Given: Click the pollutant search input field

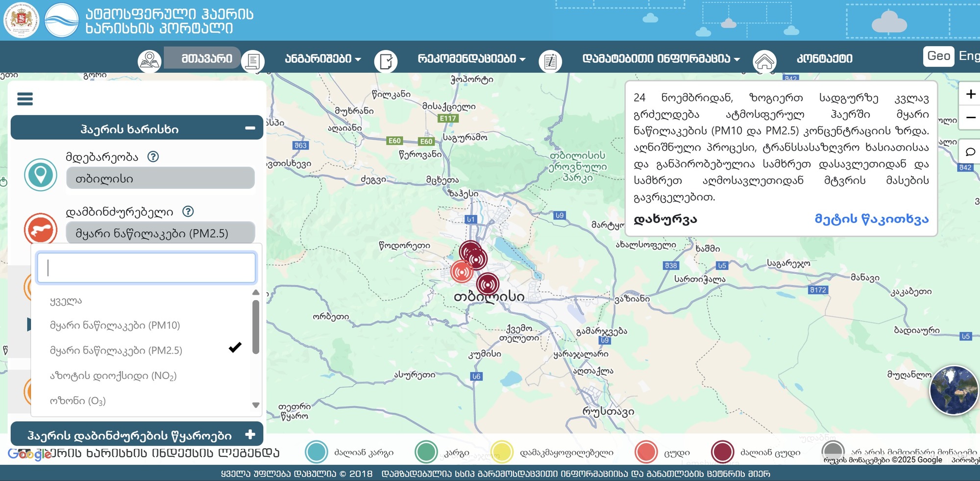Looking at the screenshot, I should (x=147, y=268).
